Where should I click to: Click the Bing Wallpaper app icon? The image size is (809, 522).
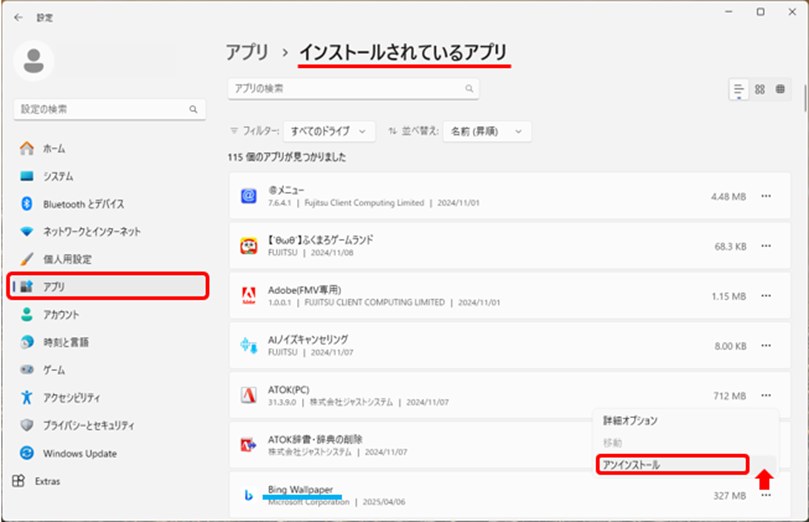click(x=249, y=495)
